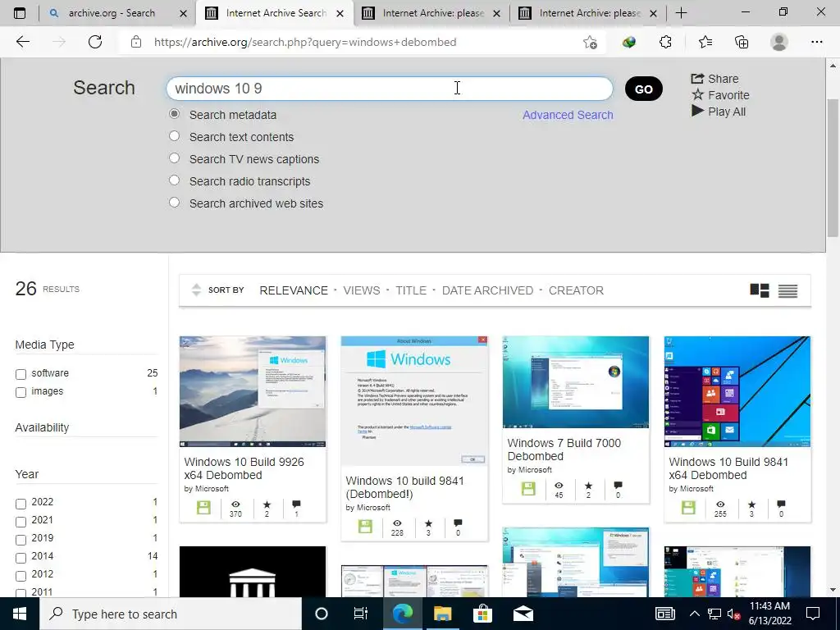Select Search archived web sites option

[174, 202]
